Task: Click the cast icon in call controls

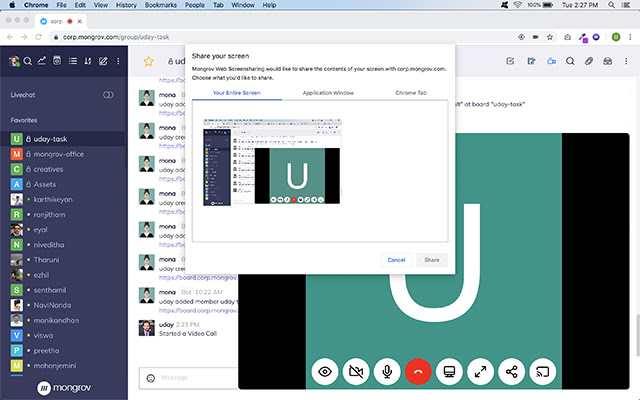Action: coord(542,371)
